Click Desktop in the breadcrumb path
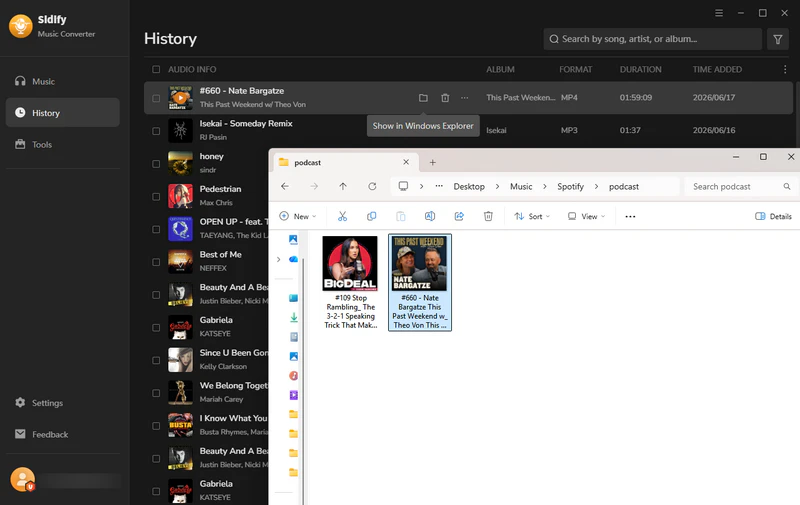The height and width of the screenshot is (505, 800). [x=469, y=187]
